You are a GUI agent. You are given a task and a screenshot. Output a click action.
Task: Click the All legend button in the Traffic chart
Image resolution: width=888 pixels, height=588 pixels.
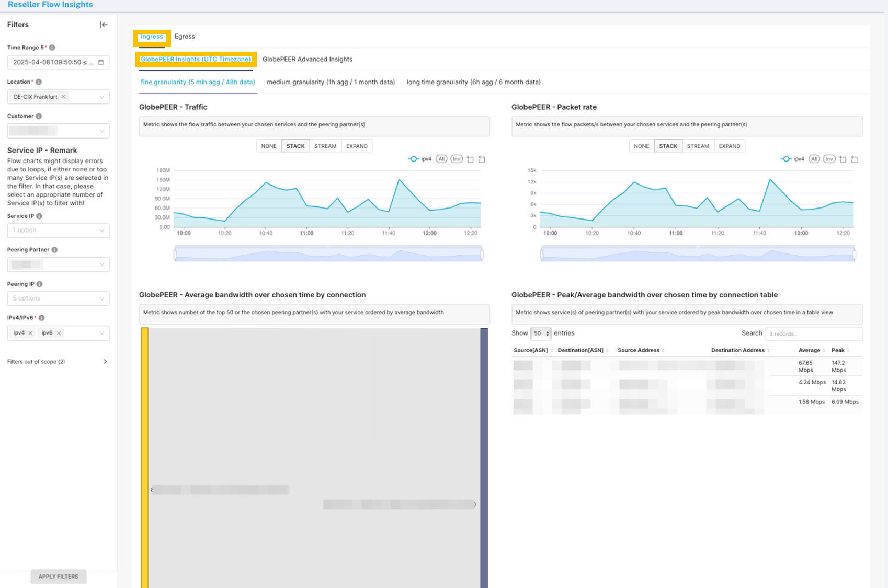tap(441, 159)
